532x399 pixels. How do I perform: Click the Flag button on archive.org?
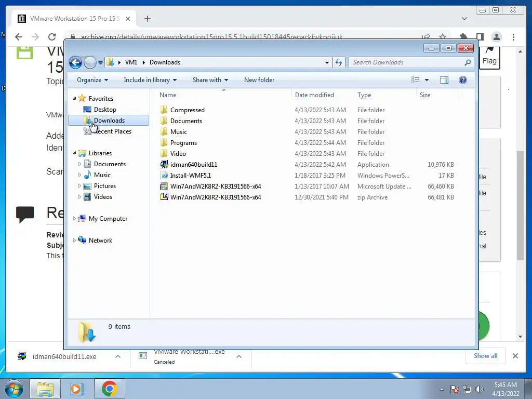click(x=489, y=57)
